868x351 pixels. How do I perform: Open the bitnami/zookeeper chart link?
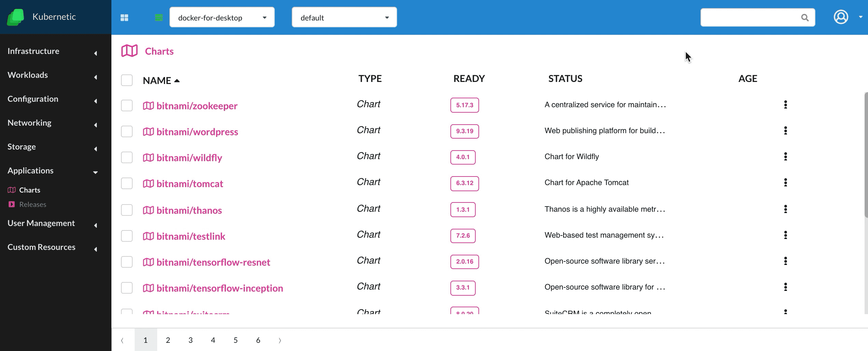pyautogui.click(x=197, y=106)
